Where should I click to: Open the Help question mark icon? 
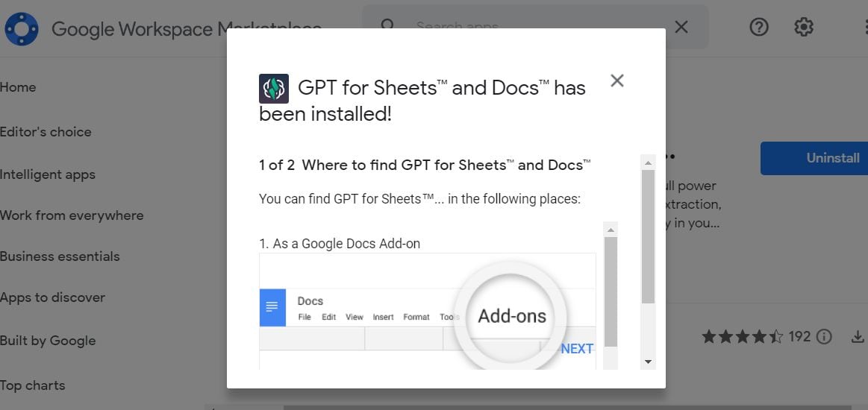click(759, 27)
